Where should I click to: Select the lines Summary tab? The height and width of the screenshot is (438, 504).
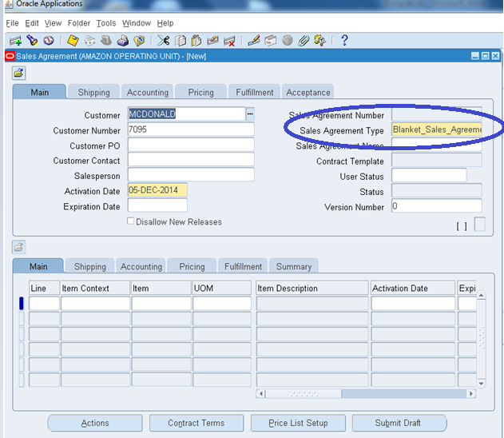(294, 266)
